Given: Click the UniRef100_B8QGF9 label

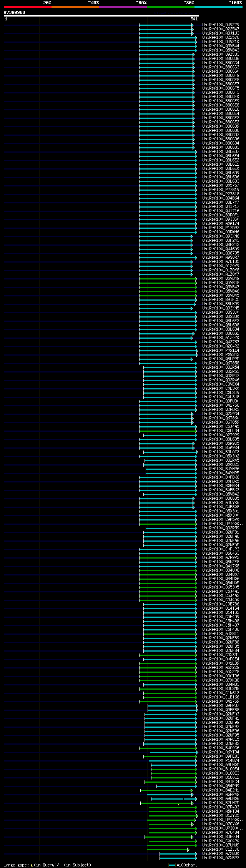Looking at the screenshot, I should tap(221, 76).
